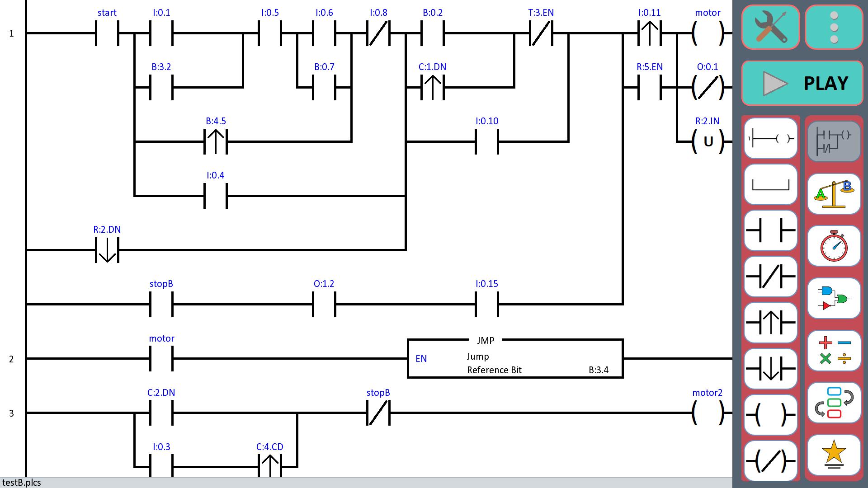Select the B:0.2 contact

tap(433, 33)
